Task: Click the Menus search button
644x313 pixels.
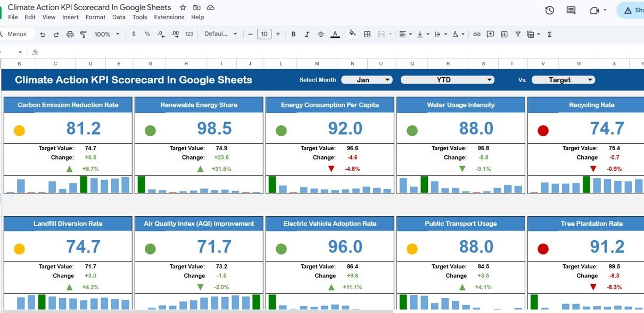Action: point(16,34)
